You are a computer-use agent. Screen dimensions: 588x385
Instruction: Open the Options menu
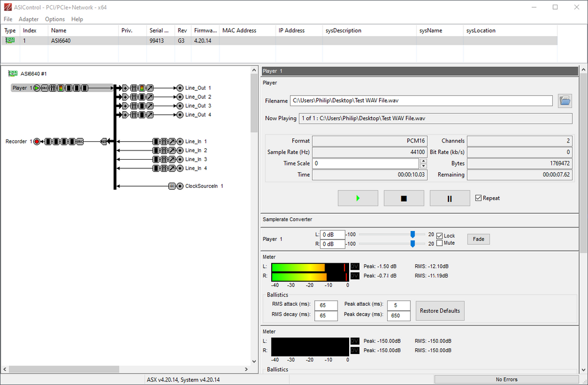tap(55, 19)
